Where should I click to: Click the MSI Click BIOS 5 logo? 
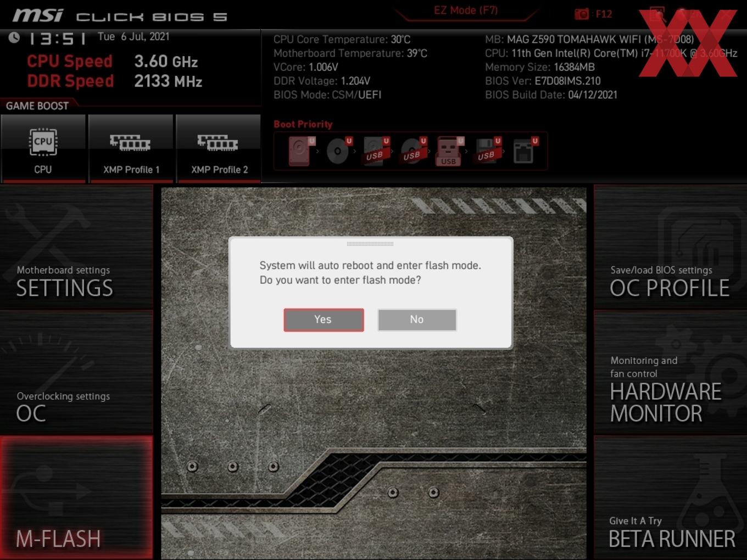120,16
